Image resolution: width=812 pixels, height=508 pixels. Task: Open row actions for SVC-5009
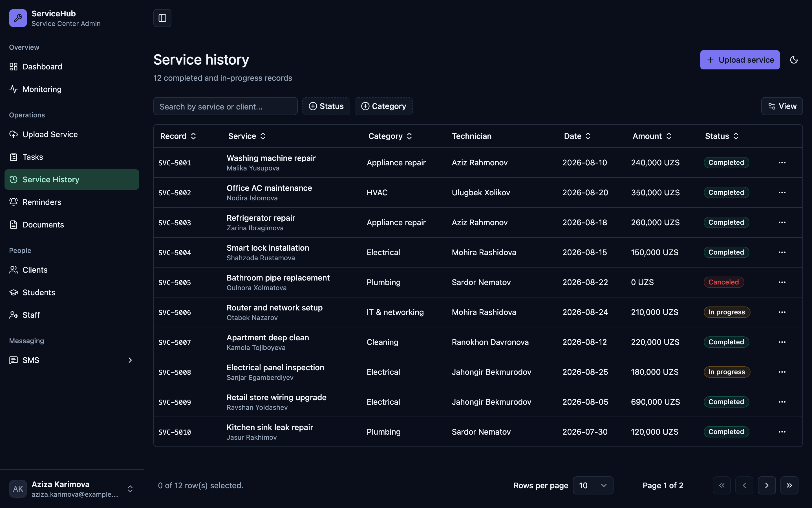pyautogui.click(x=782, y=402)
